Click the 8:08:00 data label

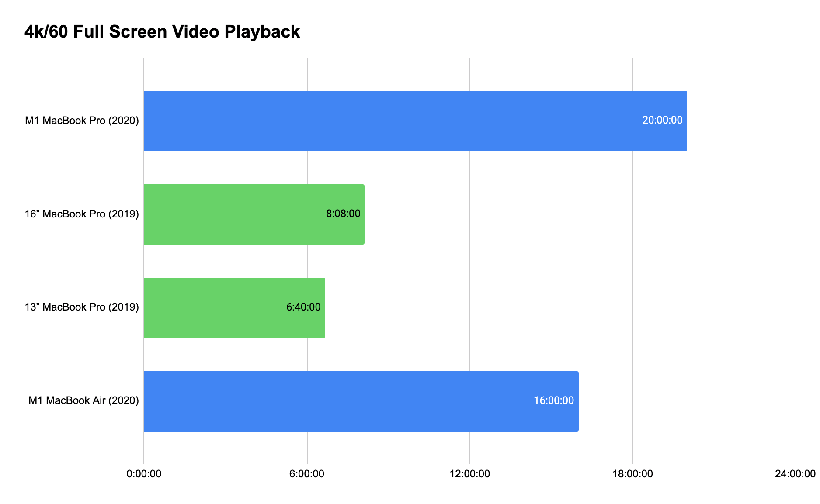click(x=343, y=214)
